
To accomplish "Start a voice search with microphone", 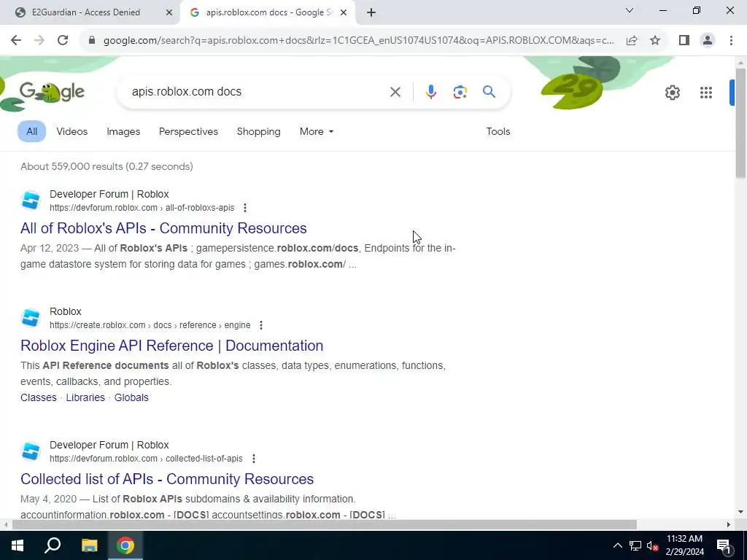I will pos(430,92).
